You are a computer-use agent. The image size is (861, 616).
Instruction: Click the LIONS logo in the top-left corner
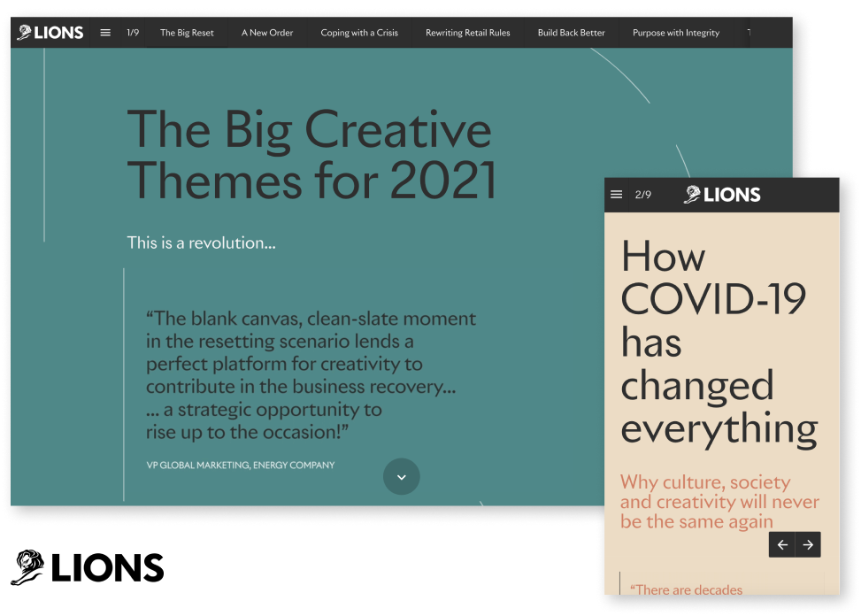click(50, 33)
